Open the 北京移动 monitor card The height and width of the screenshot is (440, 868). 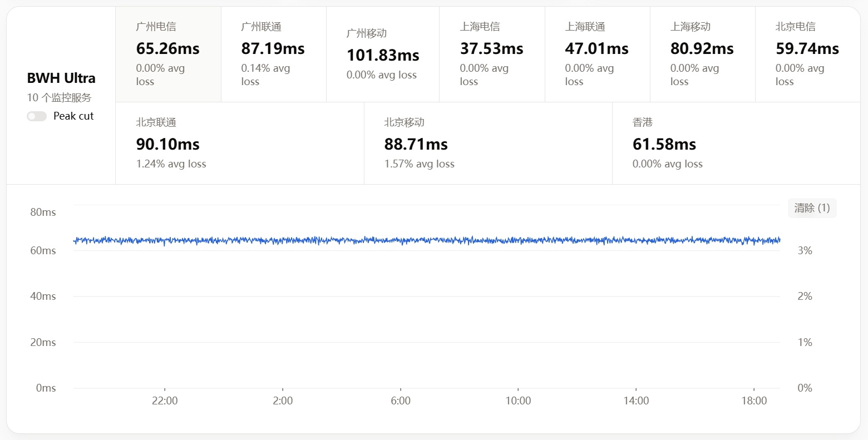pyautogui.click(x=487, y=143)
